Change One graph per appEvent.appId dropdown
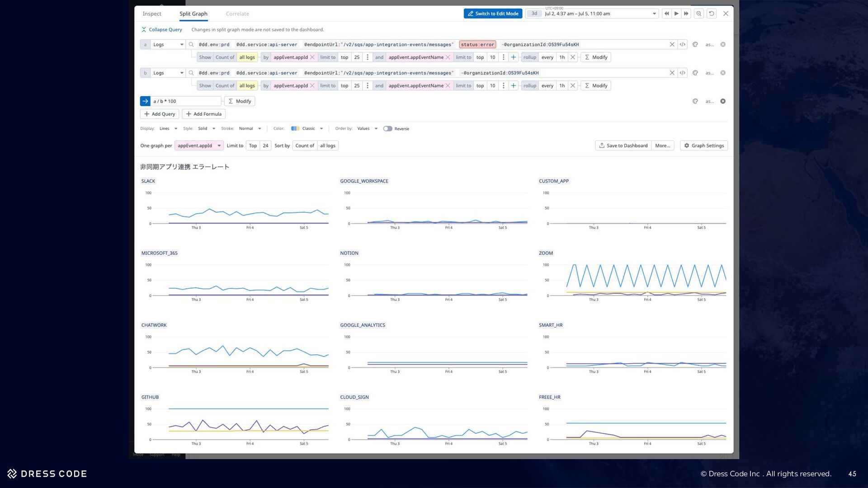 (199, 145)
